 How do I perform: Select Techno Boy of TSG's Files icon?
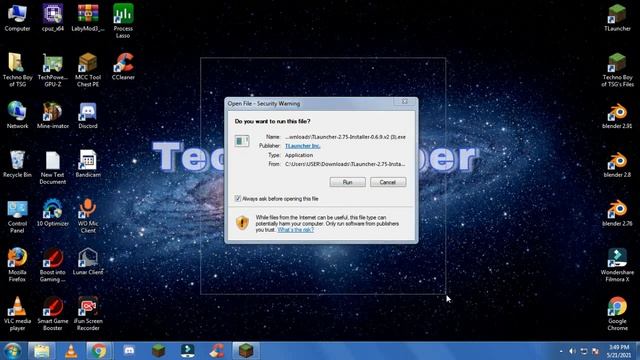[x=617, y=70]
